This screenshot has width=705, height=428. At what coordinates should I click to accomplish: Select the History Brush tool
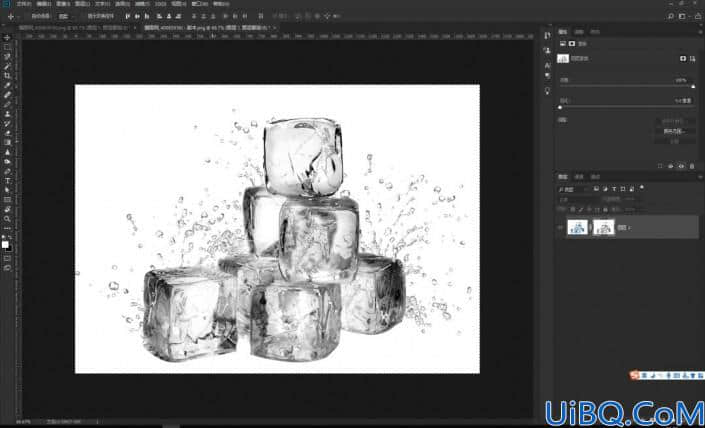point(7,123)
